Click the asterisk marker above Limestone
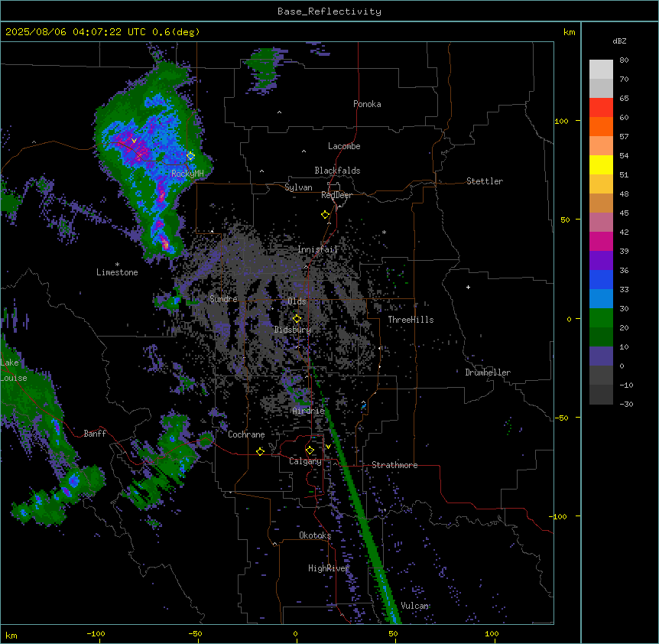This screenshot has height=644, width=659. (117, 265)
